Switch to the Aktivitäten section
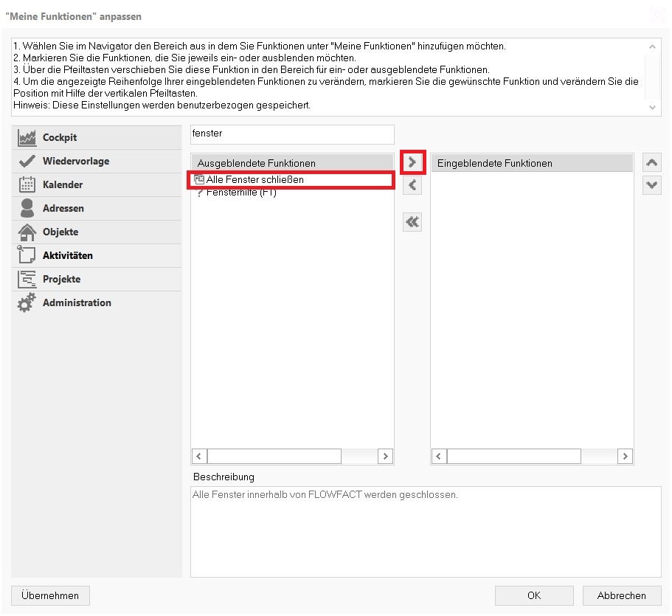This screenshot has height=616, width=672. [67, 256]
